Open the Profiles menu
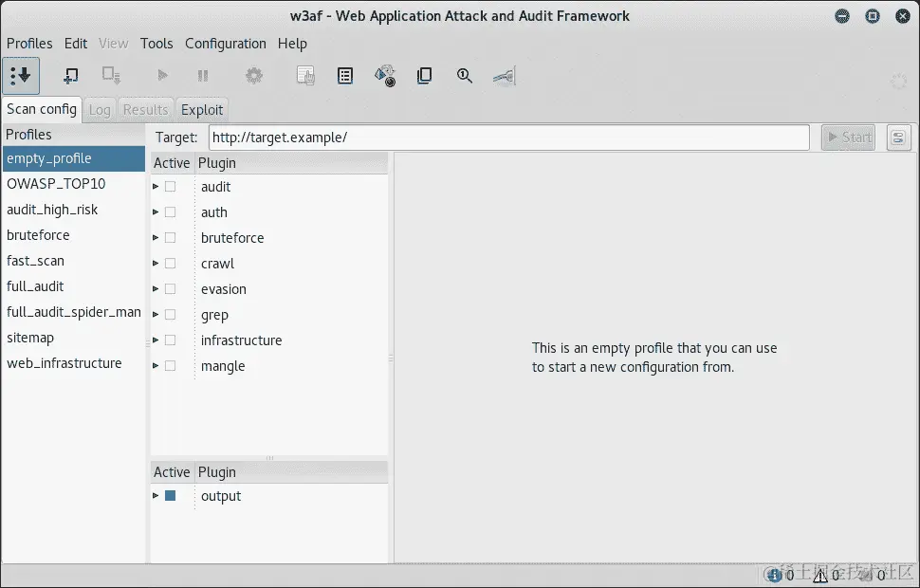Screen dimensions: 920x588 (29, 44)
